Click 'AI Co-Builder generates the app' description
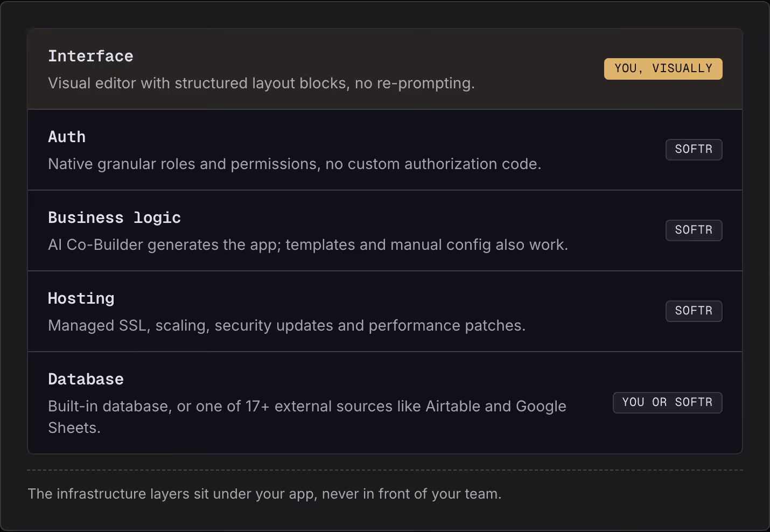This screenshot has width=770, height=532. [x=308, y=245]
